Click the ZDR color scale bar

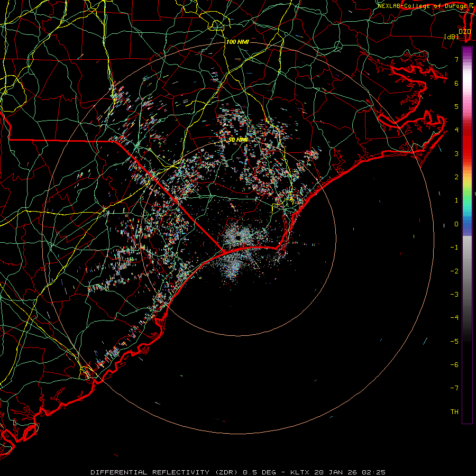click(x=467, y=235)
